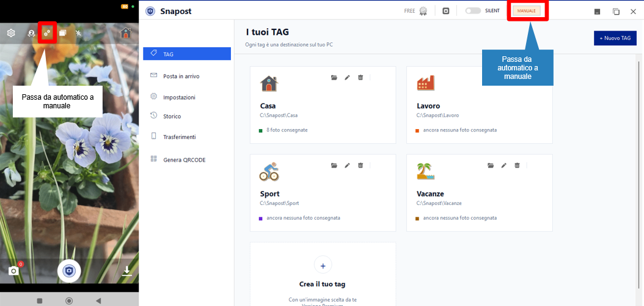The height and width of the screenshot is (306, 644).
Task: Edit the Sport tag with pencil icon
Action: 347,165
